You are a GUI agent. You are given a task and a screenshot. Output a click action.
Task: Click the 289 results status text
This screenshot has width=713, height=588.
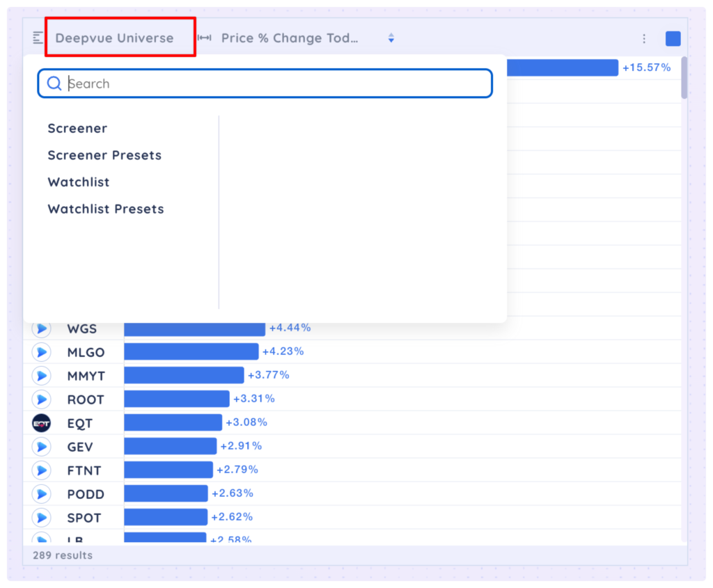point(63,555)
